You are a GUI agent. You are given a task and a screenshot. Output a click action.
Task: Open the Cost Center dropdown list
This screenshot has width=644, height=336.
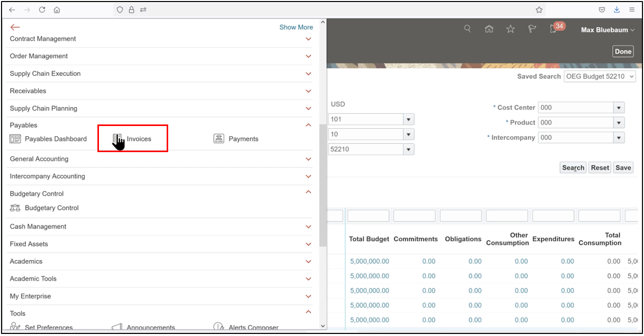(x=619, y=108)
